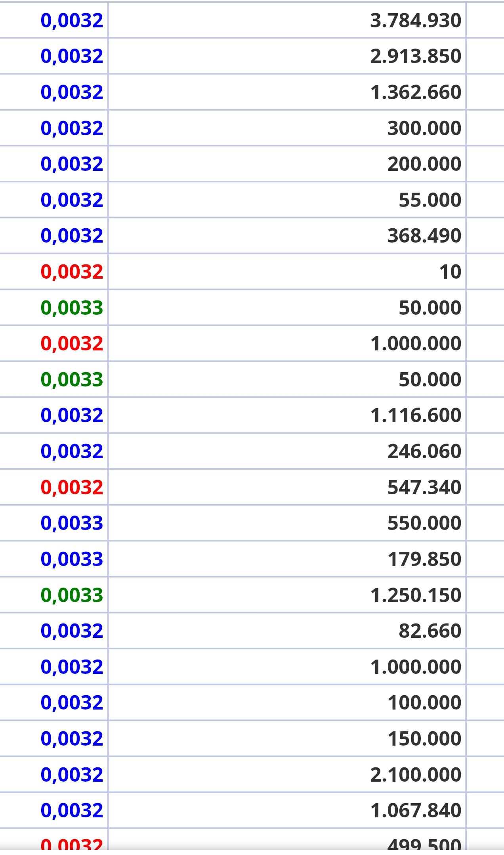The image size is (504, 855).
Task: Click the cell with volume 200.000
Action: (x=287, y=164)
